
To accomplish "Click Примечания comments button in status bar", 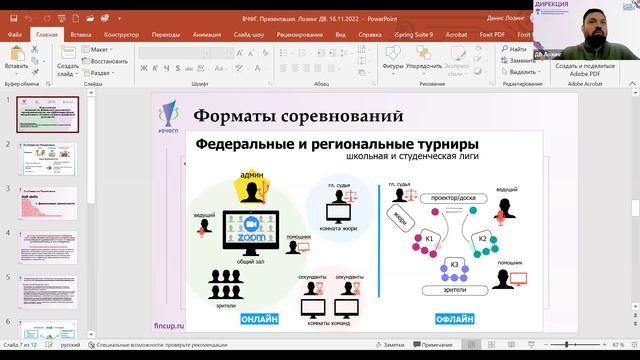I will (x=433, y=345).
